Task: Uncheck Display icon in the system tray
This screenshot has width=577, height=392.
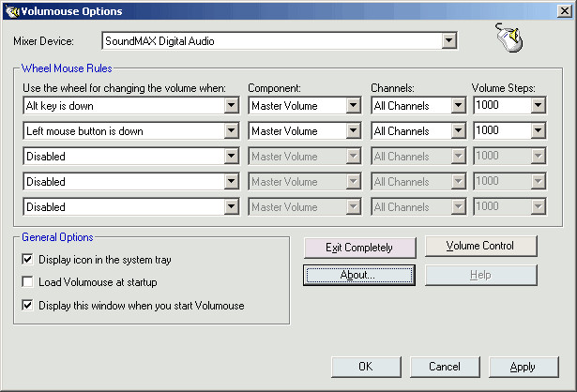Action: pyautogui.click(x=27, y=260)
